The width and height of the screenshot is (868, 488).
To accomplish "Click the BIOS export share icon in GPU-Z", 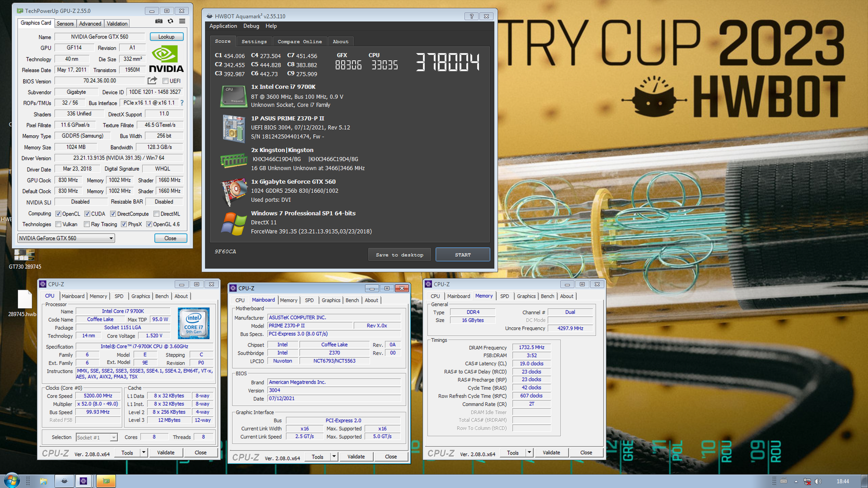I will point(152,80).
